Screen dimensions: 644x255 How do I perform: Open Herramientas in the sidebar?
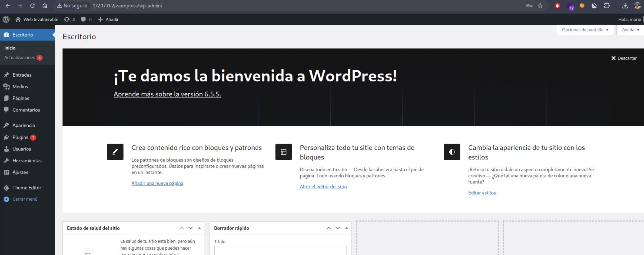[x=28, y=161]
